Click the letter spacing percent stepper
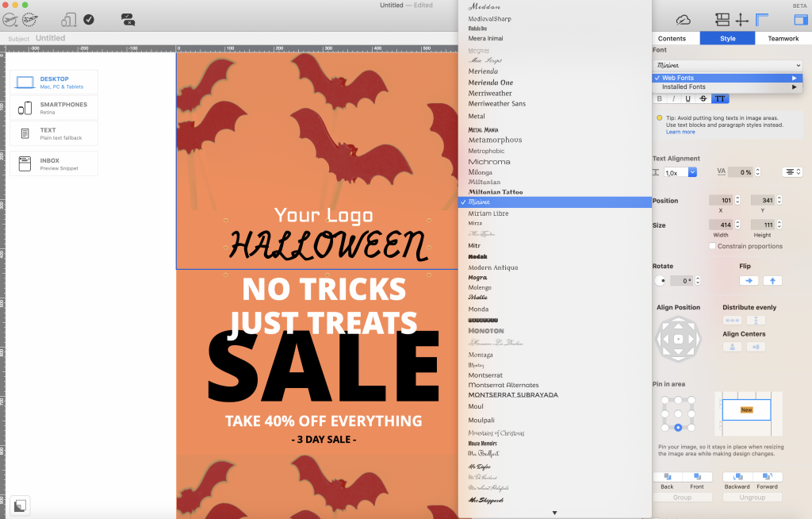 coord(758,172)
